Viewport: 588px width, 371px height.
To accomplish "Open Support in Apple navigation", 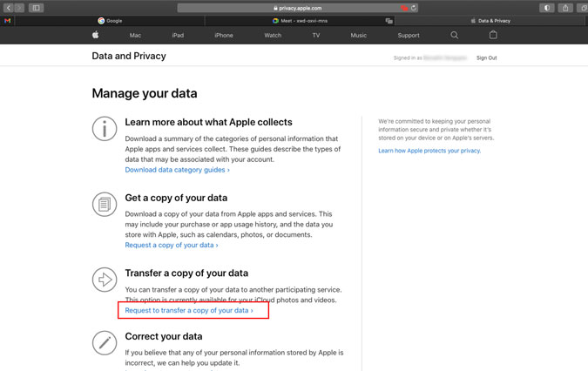I will click(409, 35).
